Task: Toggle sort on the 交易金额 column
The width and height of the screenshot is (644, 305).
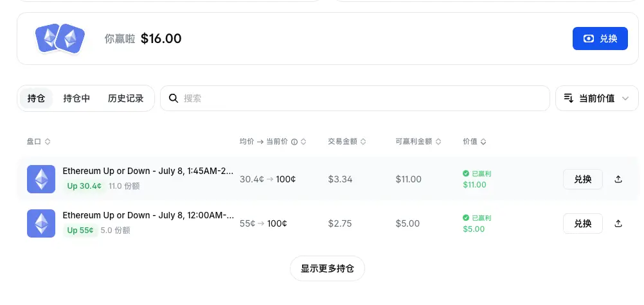Action: pyautogui.click(x=362, y=142)
